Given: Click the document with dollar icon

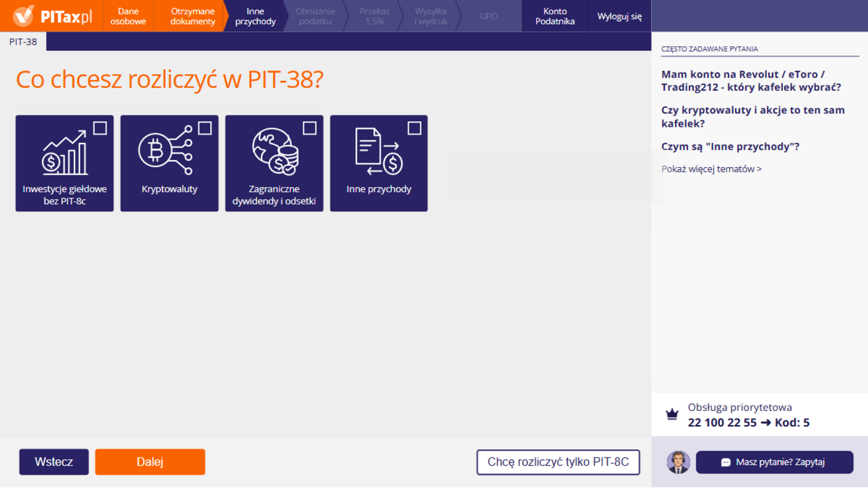Looking at the screenshot, I should click(378, 152).
